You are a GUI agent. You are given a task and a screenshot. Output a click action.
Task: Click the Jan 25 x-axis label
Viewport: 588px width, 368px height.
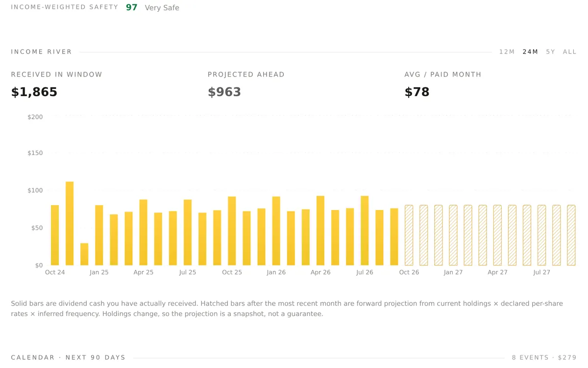tap(99, 272)
